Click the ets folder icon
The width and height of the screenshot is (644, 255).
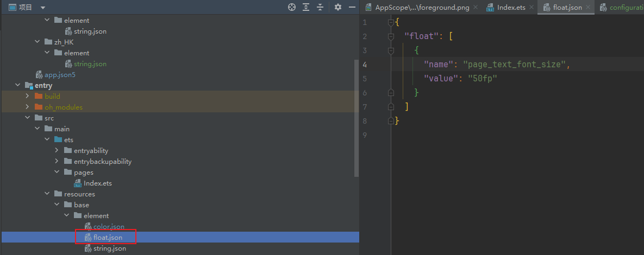pos(58,140)
